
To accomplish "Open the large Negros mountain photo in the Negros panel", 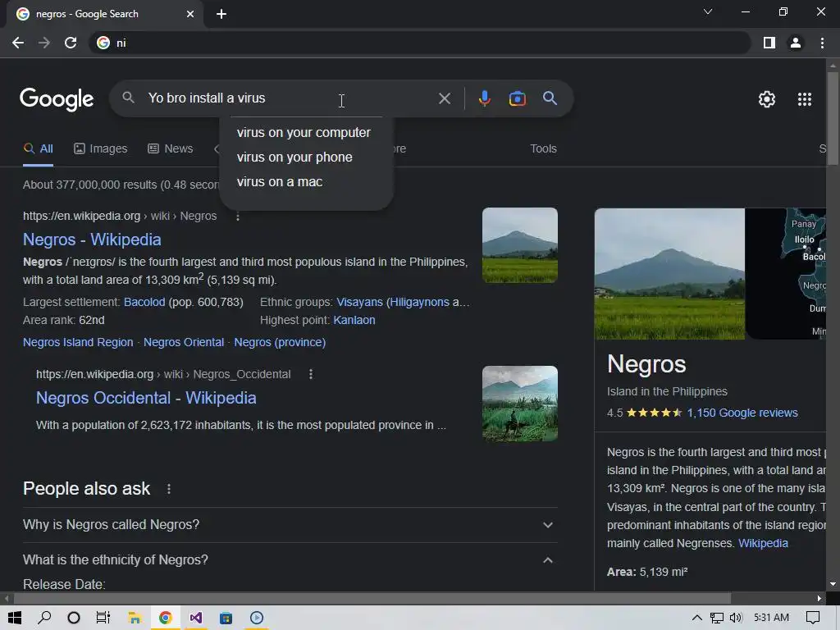I will click(x=669, y=274).
